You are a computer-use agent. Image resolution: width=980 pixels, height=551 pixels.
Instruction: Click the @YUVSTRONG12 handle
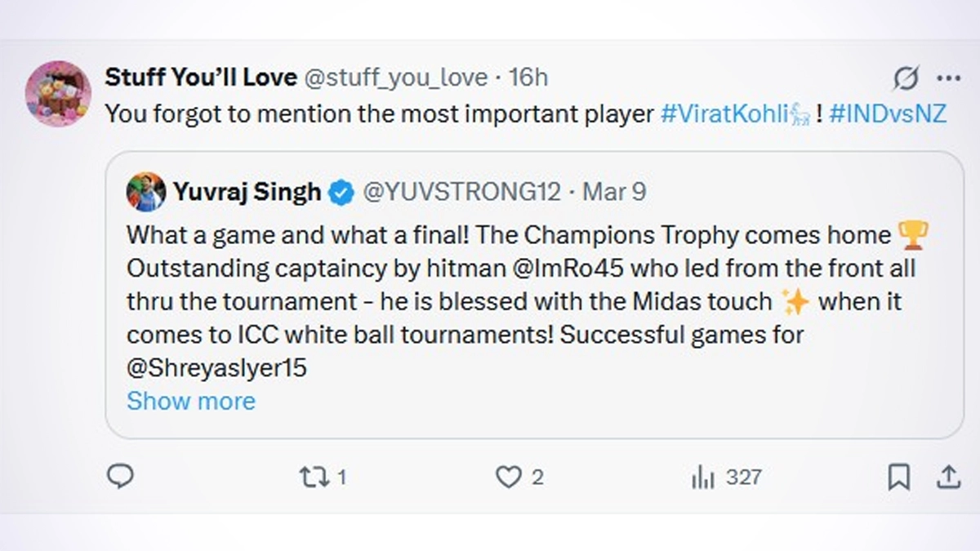461,192
